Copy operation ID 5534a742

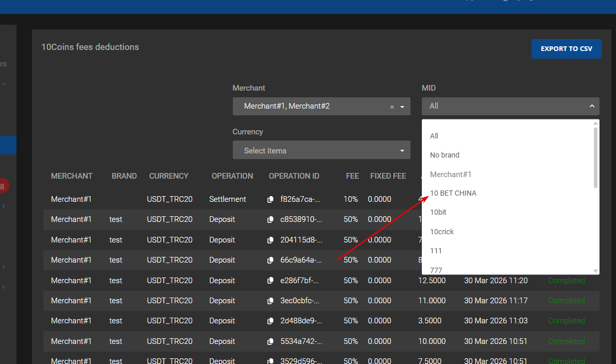270,342
